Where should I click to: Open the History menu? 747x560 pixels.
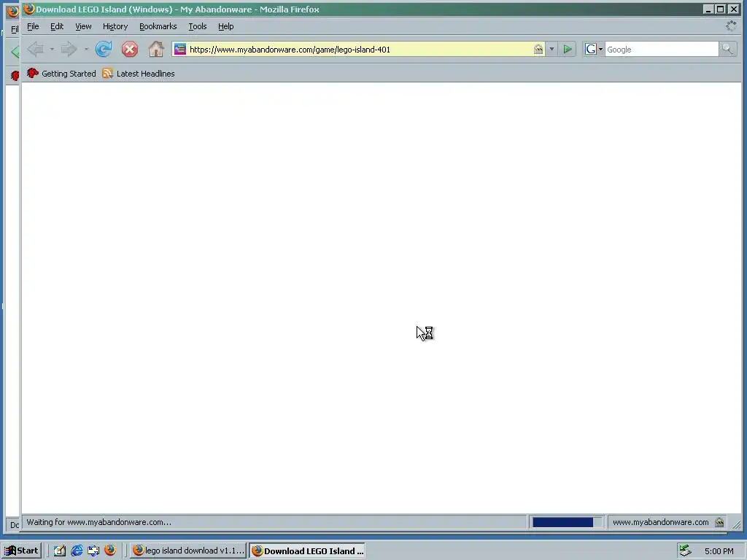(x=115, y=26)
